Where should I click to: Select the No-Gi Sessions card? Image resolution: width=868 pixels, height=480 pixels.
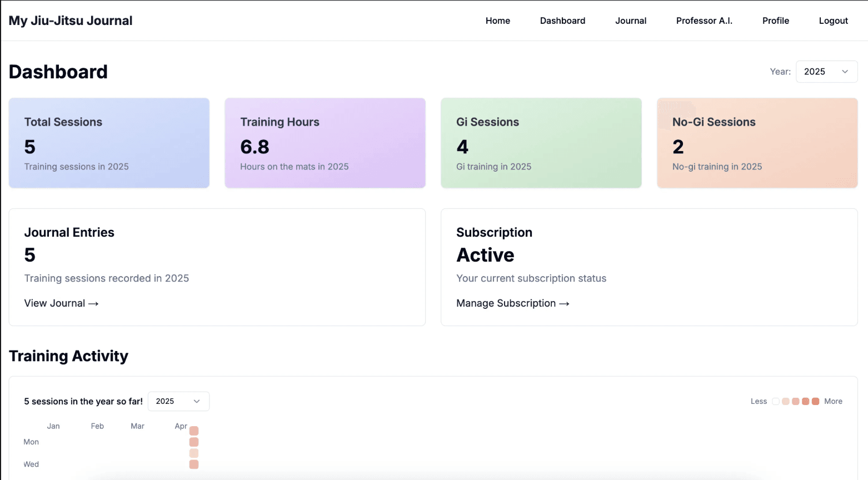[757, 143]
